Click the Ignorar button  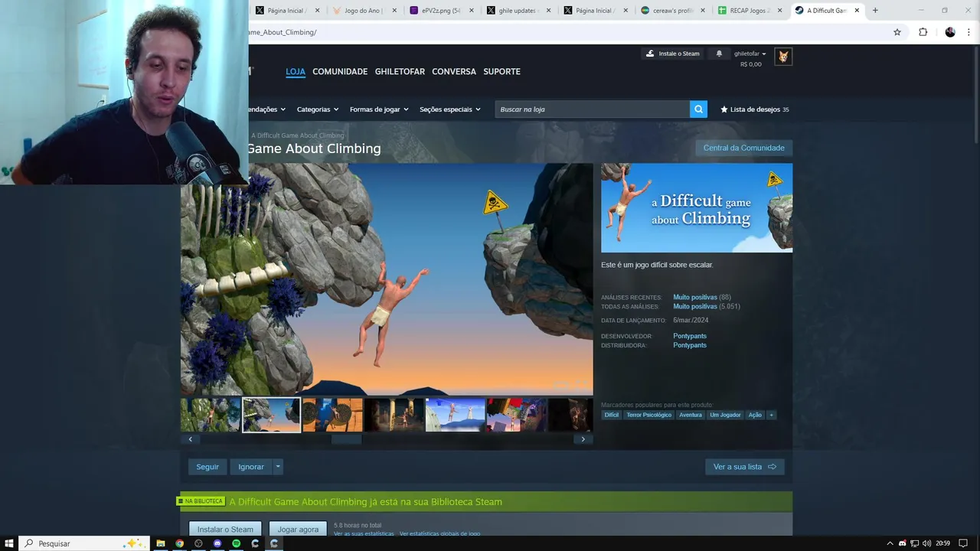coord(251,467)
